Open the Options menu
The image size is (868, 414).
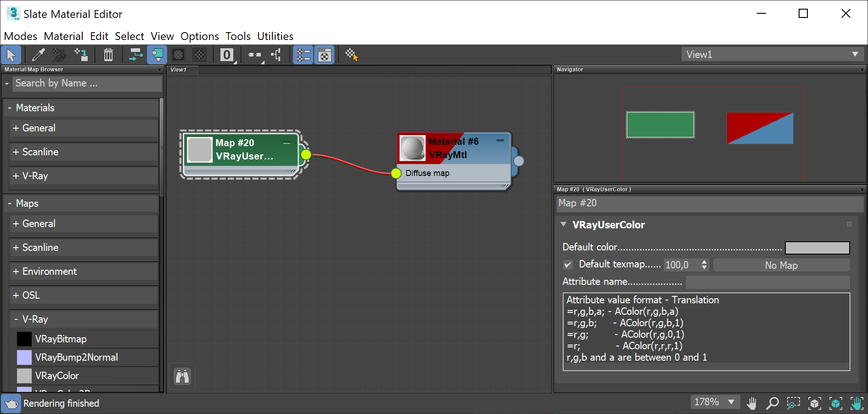[x=199, y=36]
